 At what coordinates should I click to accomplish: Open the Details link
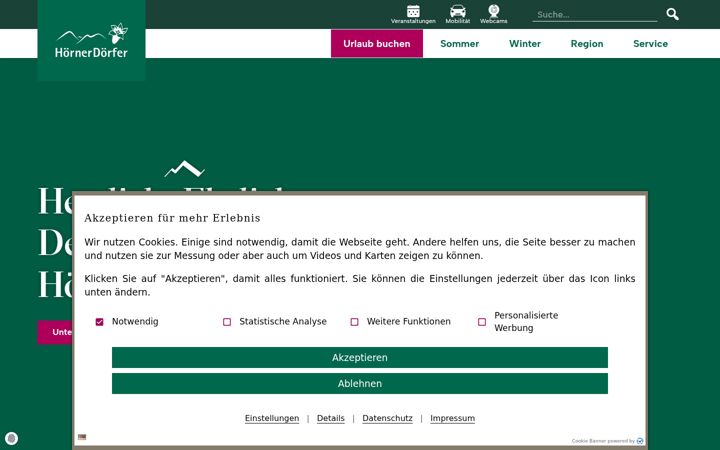tap(331, 418)
